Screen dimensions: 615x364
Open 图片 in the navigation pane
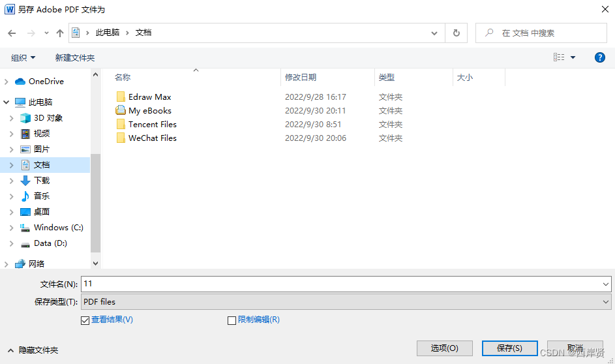(42, 149)
